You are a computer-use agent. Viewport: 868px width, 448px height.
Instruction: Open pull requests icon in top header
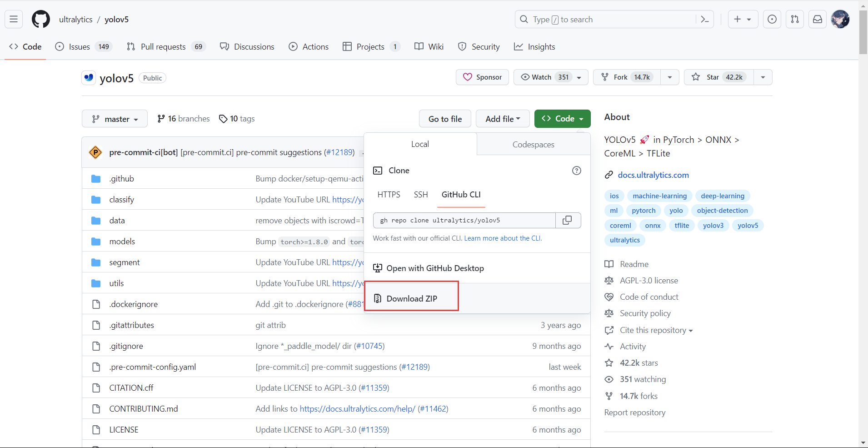[794, 19]
